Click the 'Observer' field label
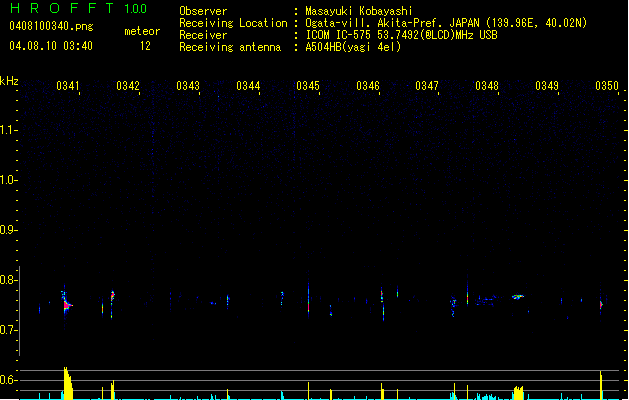Image resolution: width=629 pixels, height=400 pixels. pyautogui.click(x=203, y=11)
